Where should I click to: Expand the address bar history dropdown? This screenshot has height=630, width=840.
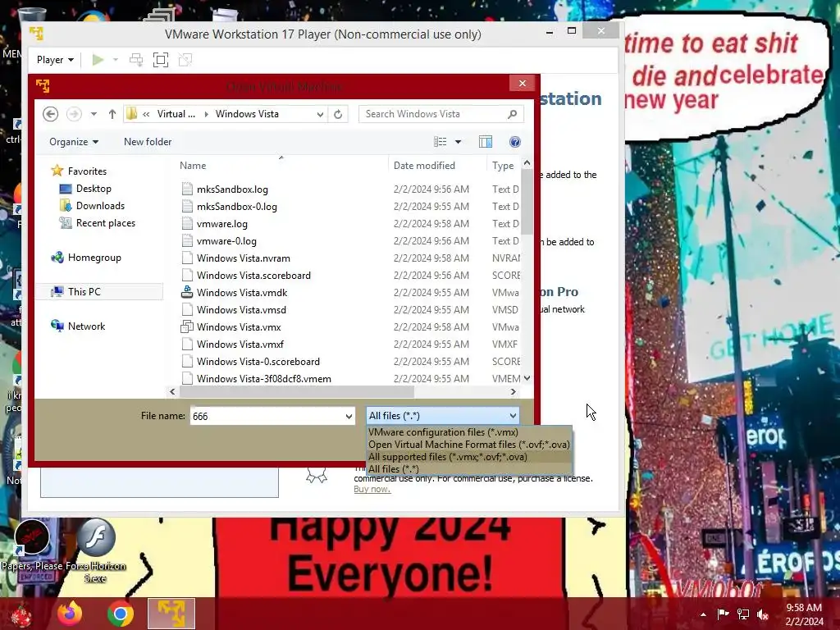(320, 114)
